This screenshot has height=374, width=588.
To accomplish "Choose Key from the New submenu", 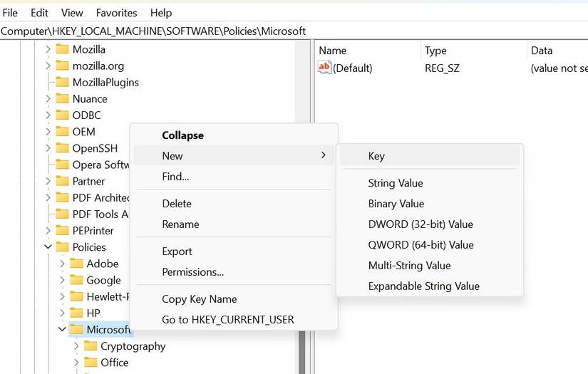I will click(376, 156).
